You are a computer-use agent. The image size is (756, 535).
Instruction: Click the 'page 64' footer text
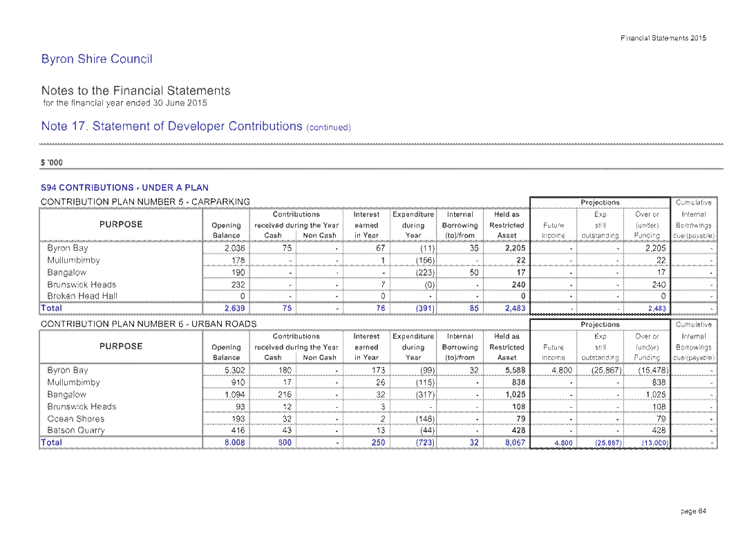[x=693, y=511]
